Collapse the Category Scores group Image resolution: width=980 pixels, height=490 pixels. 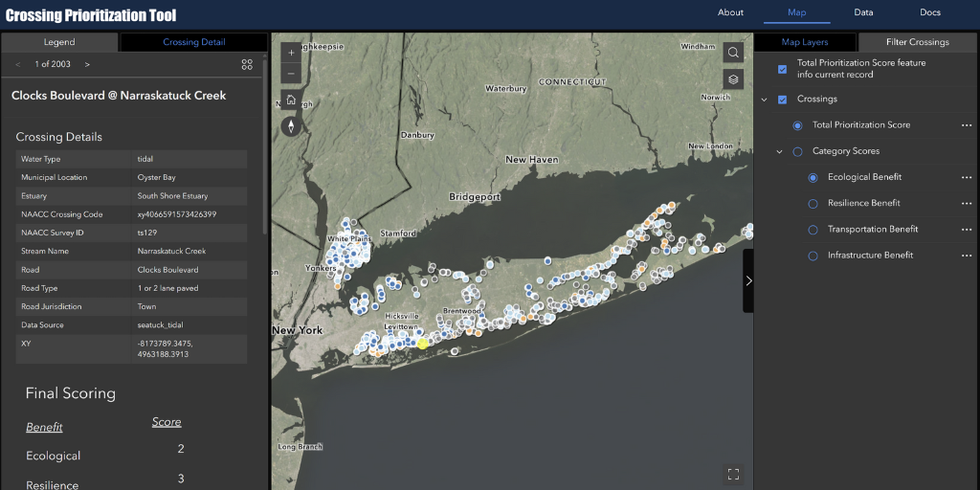point(779,151)
